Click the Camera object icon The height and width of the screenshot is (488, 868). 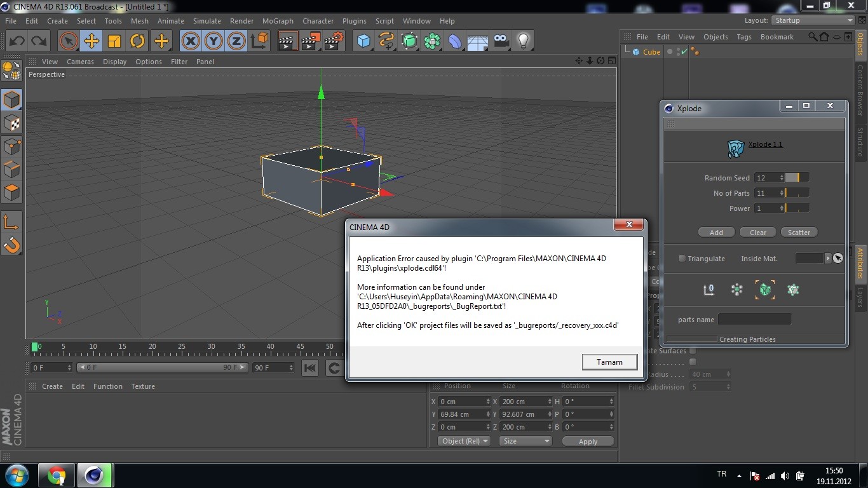[501, 41]
